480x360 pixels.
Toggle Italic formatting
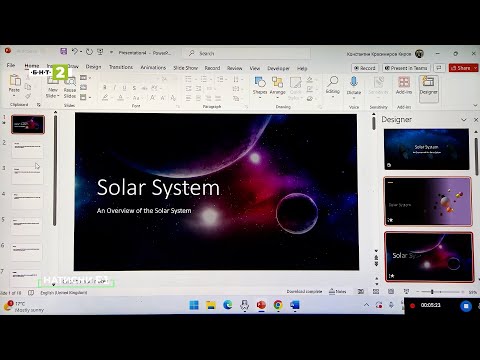click(115, 88)
